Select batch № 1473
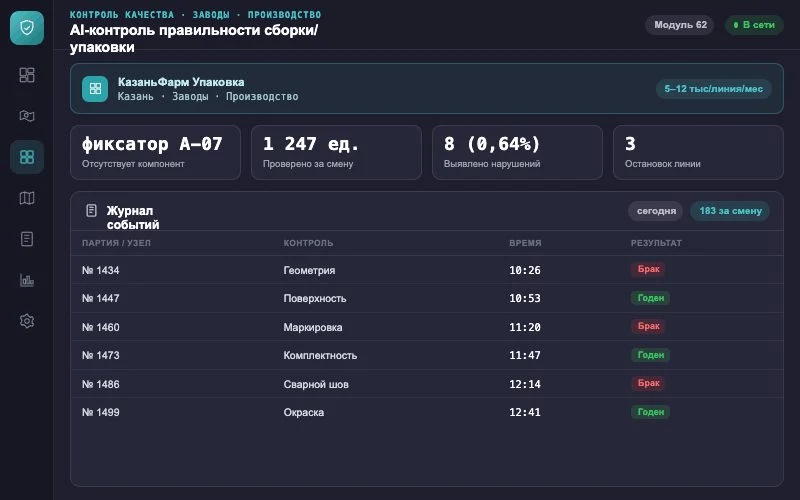This screenshot has height=500, width=800. [x=101, y=355]
